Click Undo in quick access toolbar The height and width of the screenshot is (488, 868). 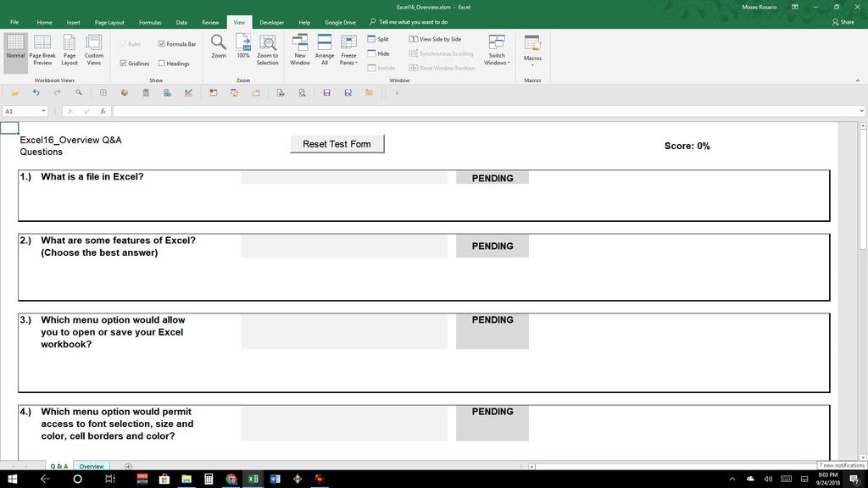[x=36, y=93]
